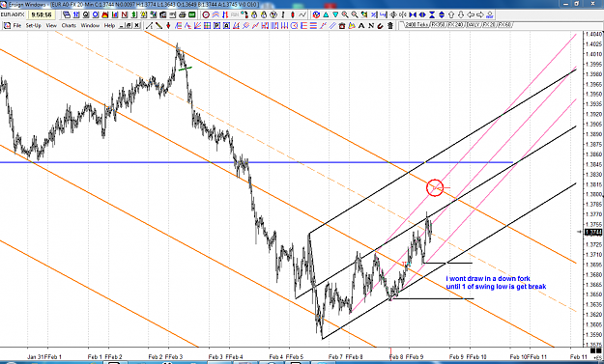This screenshot has height=364, width=604.
Task: Click the bar chart toolbar icon
Action: click(114, 14)
